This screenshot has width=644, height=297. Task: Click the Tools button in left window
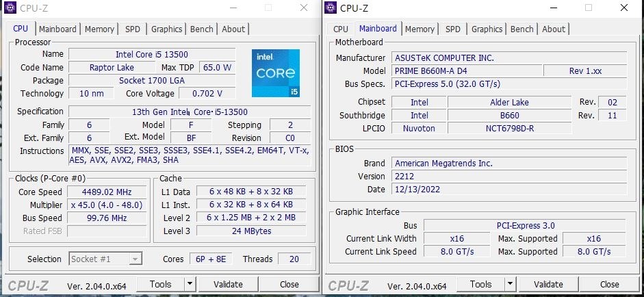pyautogui.click(x=161, y=284)
